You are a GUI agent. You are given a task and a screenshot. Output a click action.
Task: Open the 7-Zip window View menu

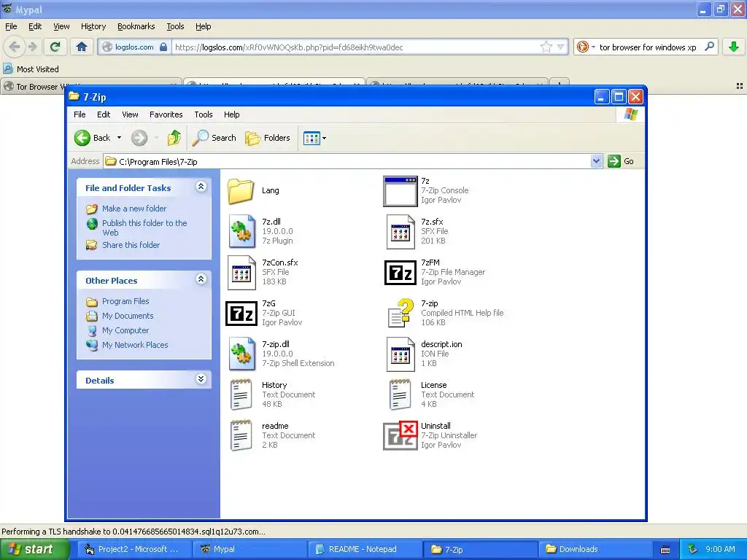[x=130, y=114]
